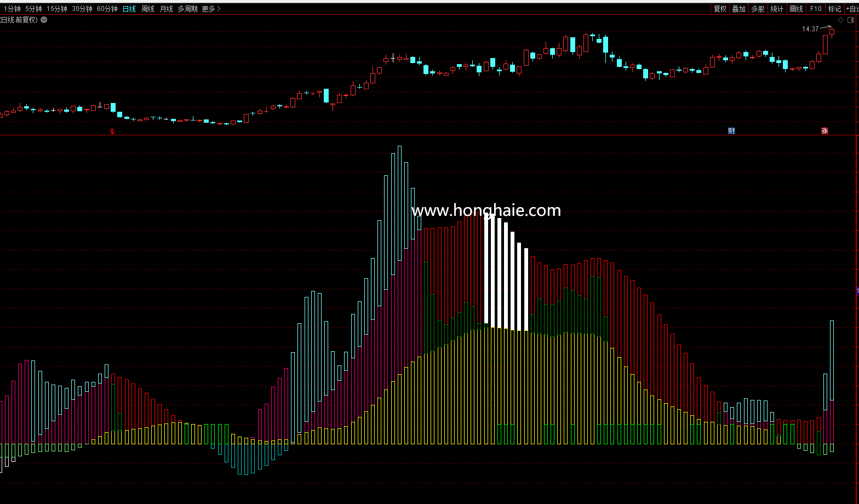Select the 60分钟 period tab
859x504 pixels.
(x=107, y=9)
